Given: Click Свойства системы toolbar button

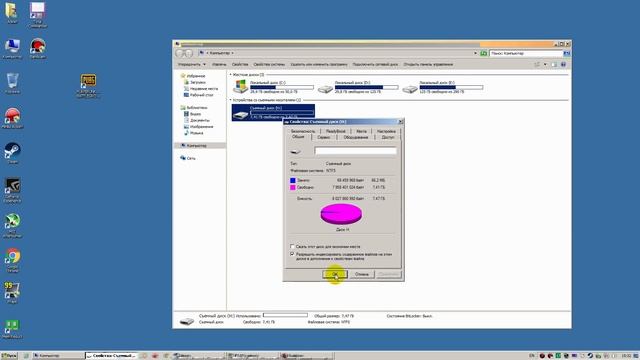Looking at the screenshot, I should point(269,64).
